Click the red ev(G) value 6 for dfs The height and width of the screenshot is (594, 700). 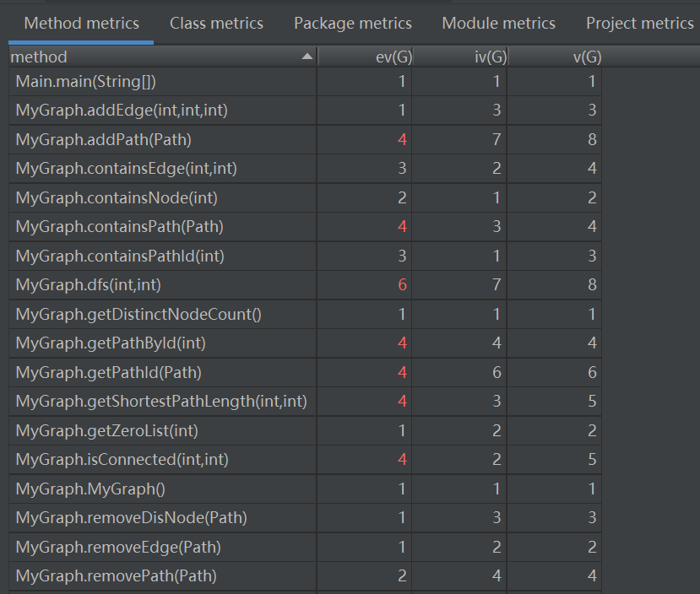tap(402, 285)
